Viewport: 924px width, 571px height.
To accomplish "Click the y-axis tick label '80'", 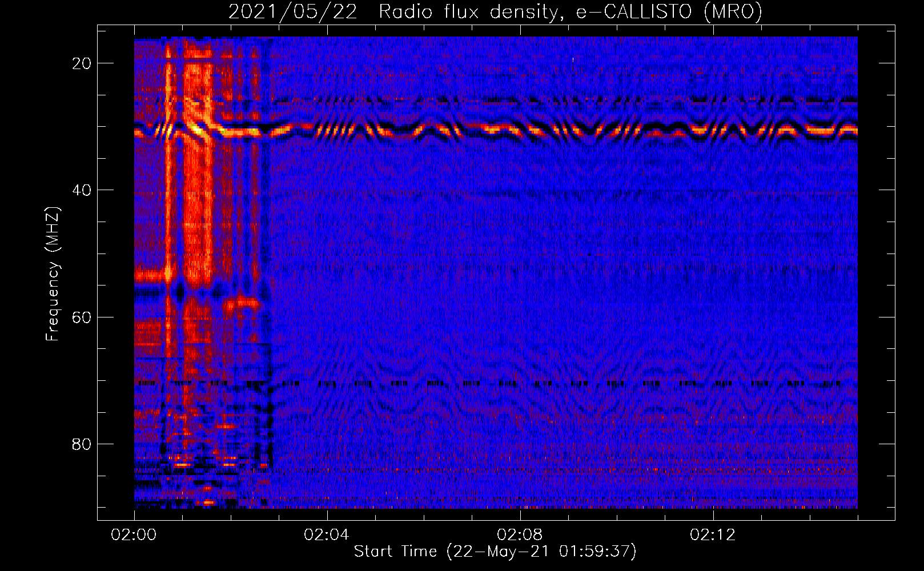I will [82, 444].
